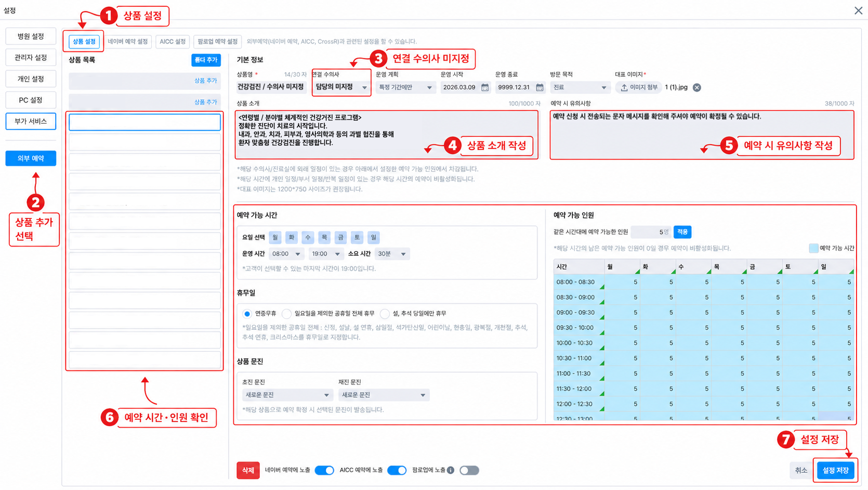Viewport: 868px width, 490px height.
Task: Switch to the AICC 설정 tab
Action: 173,42
